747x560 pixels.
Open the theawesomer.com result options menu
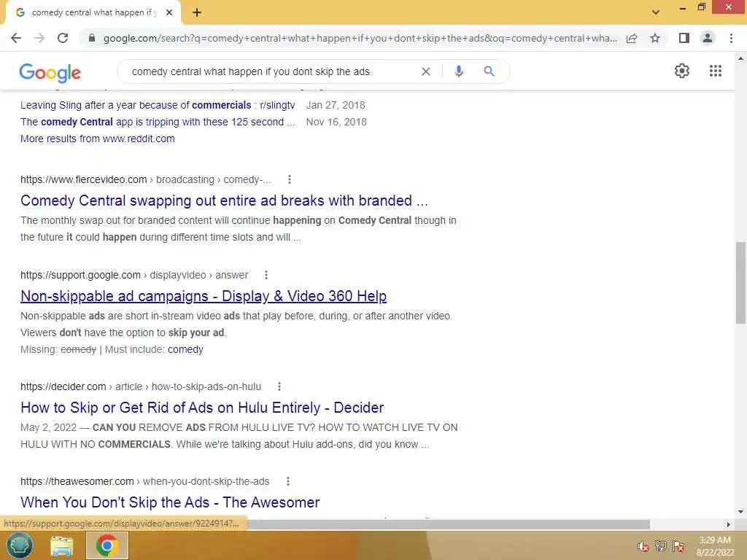pyautogui.click(x=287, y=481)
